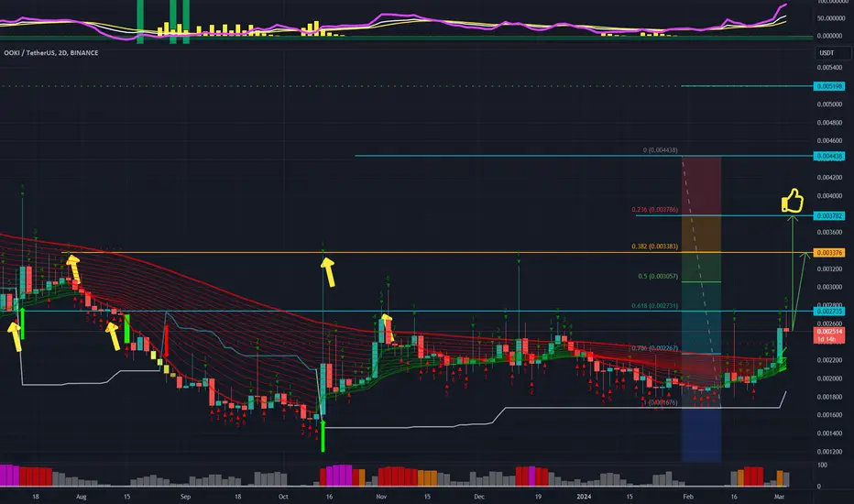This screenshot has width=854, height=504.
Task: Click the Dec label on the time axis
Action: (x=478, y=497)
